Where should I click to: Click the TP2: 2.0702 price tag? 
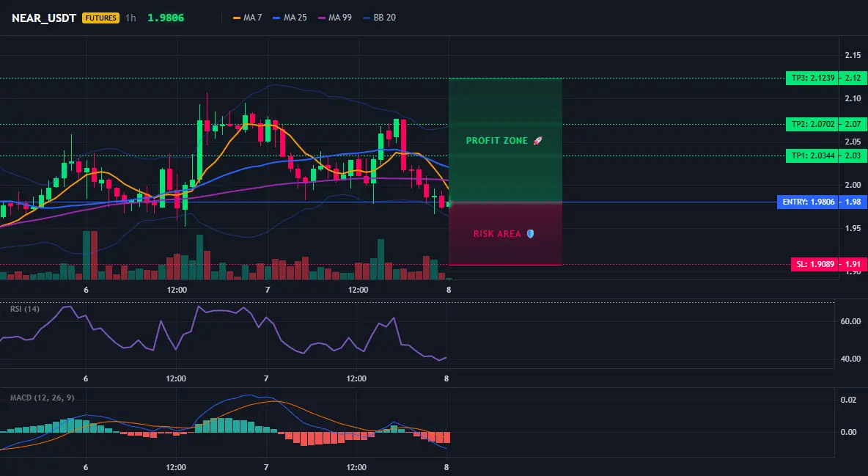tap(812, 124)
